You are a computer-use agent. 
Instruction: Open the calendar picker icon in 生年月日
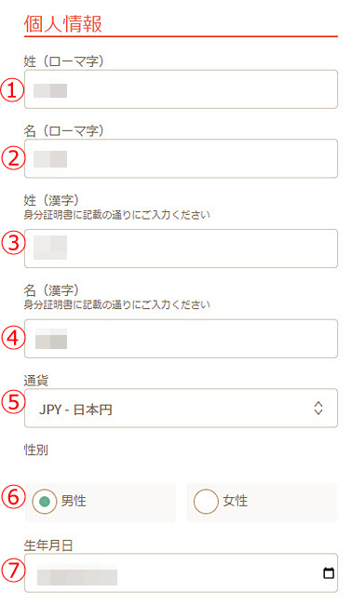point(329,573)
